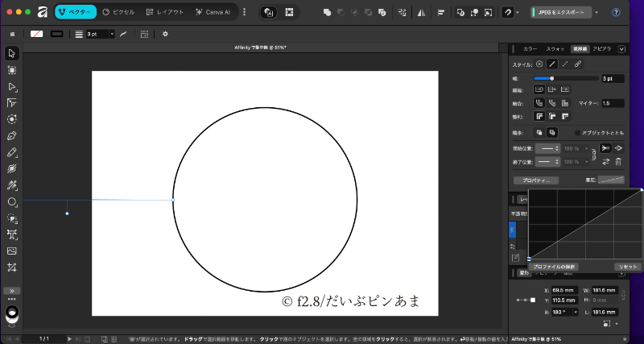This screenshot has width=644, height=344.
Task: Open the 開始位置 arrowhead style dropdown
Action: pyautogui.click(x=549, y=148)
